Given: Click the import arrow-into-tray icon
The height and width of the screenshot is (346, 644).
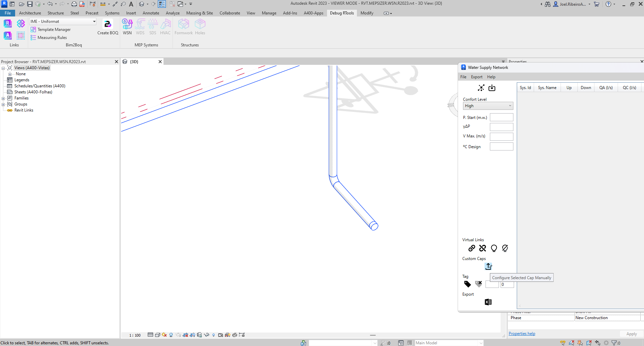Looking at the screenshot, I should pyautogui.click(x=492, y=88).
